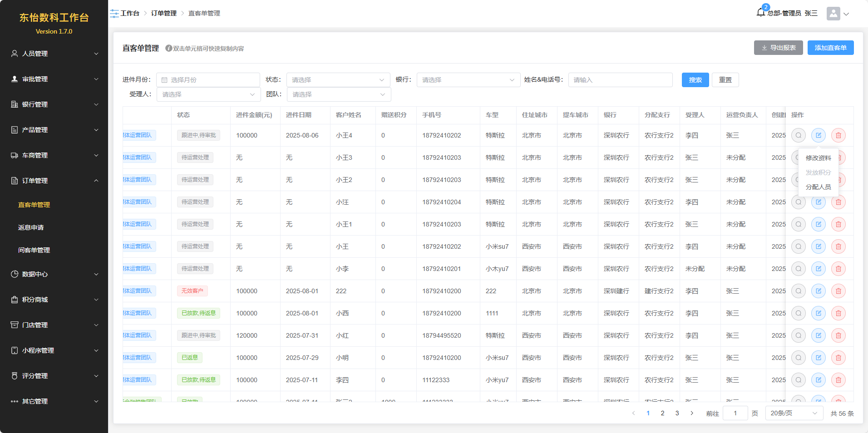Delete the 小明 order row
The image size is (868, 433).
(838, 358)
